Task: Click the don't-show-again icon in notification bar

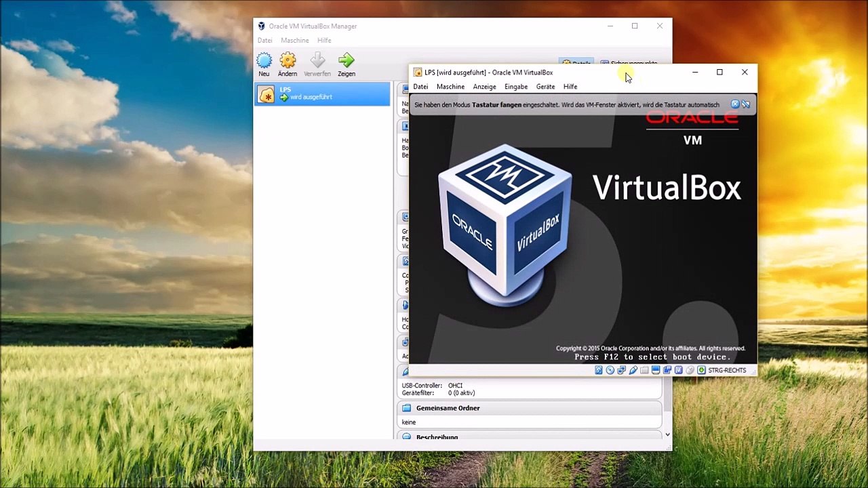Action: (745, 104)
